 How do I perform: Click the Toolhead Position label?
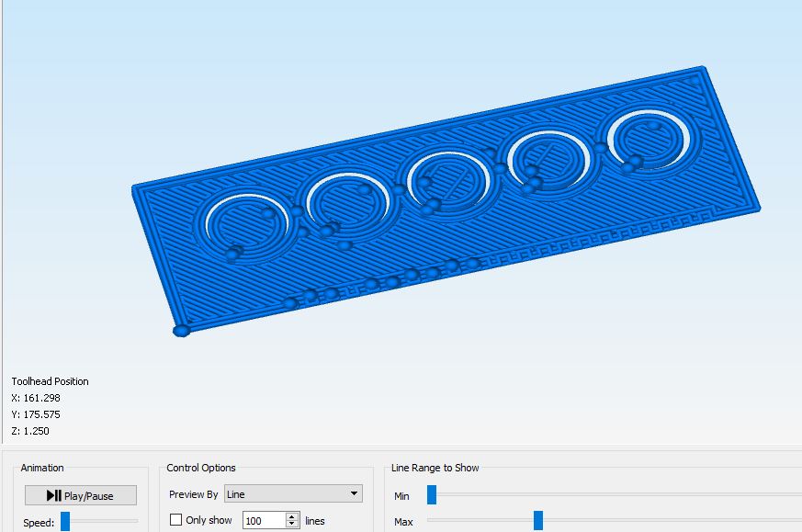[50, 381]
